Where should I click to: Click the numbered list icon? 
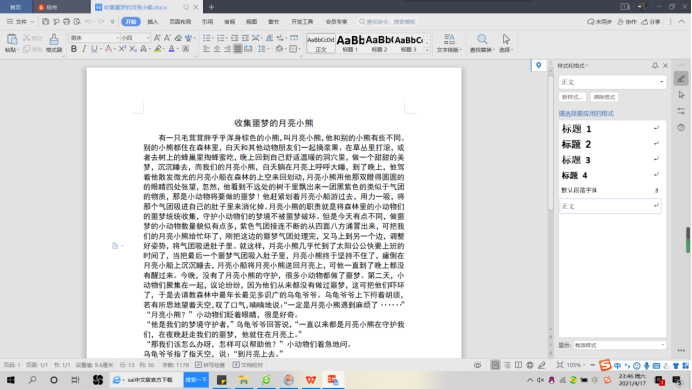point(221,38)
